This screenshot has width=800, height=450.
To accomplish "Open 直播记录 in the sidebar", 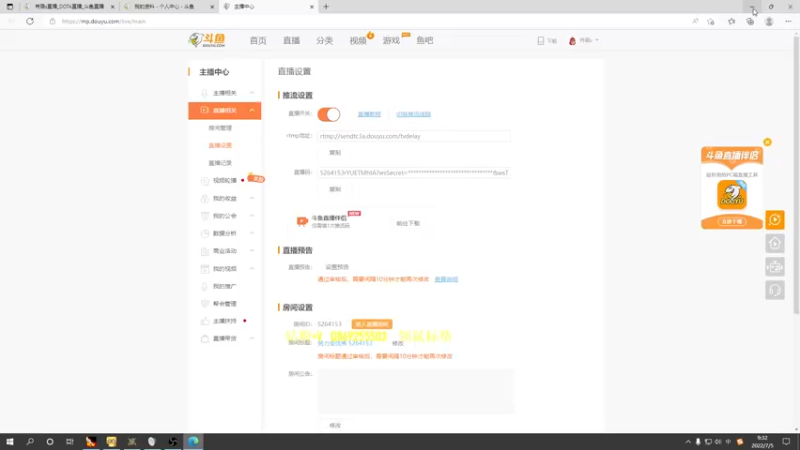I will point(220,163).
